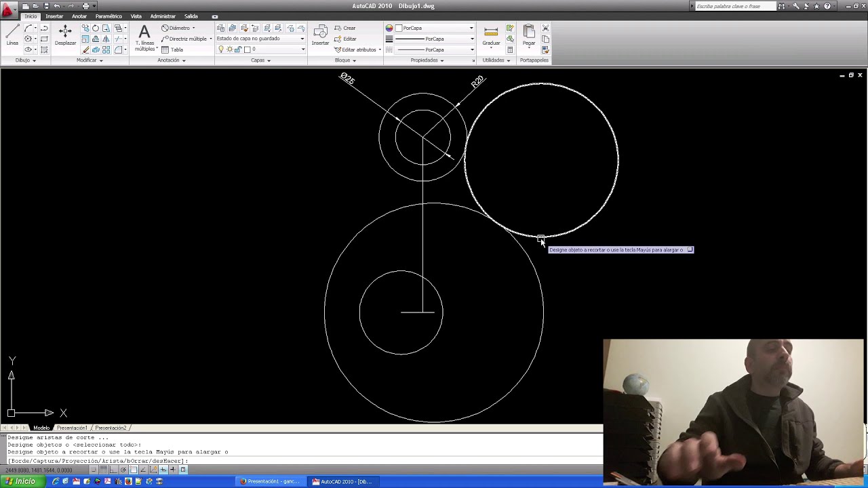Click the white layer color square
This screenshot has width=868, height=488.
point(247,49)
